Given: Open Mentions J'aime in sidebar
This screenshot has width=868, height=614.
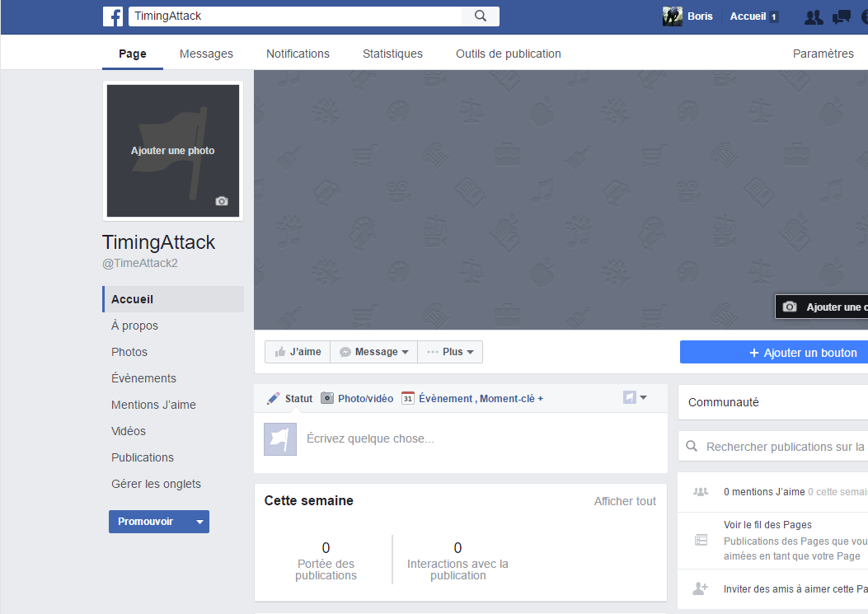Looking at the screenshot, I should point(153,405).
